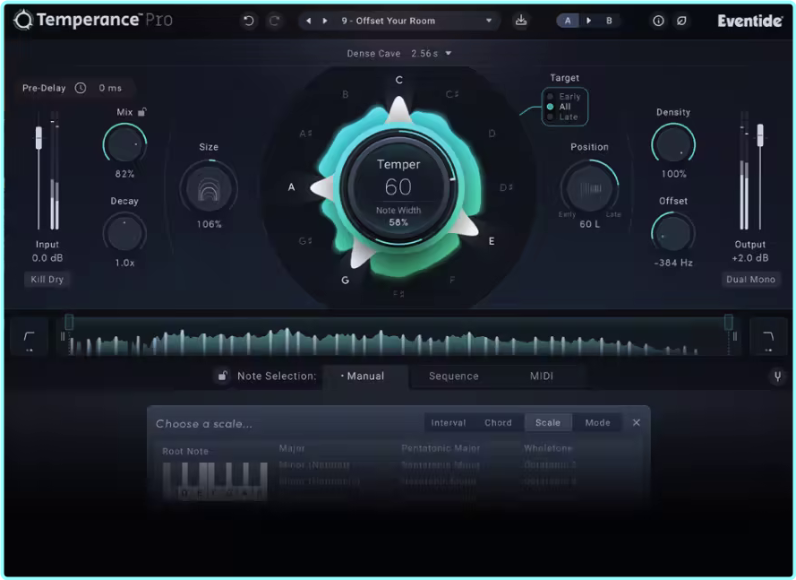Close the Choose a scale panel
Image resolution: width=796 pixels, height=580 pixels.
(x=636, y=423)
